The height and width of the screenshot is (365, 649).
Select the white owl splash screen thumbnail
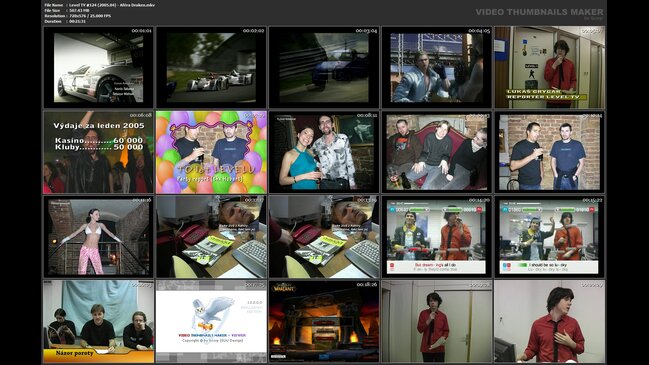pos(211,322)
